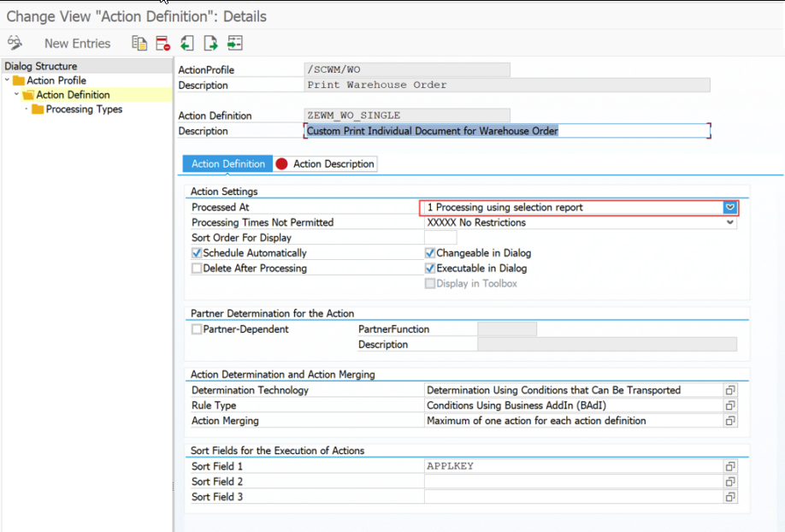Image resolution: width=785 pixels, height=532 pixels.
Task: Click the Custom Print Individual Document description field
Action: (x=506, y=131)
